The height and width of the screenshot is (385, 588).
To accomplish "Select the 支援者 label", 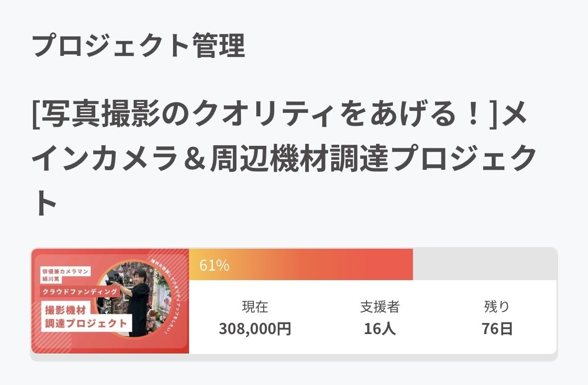I will click(x=380, y=307).
